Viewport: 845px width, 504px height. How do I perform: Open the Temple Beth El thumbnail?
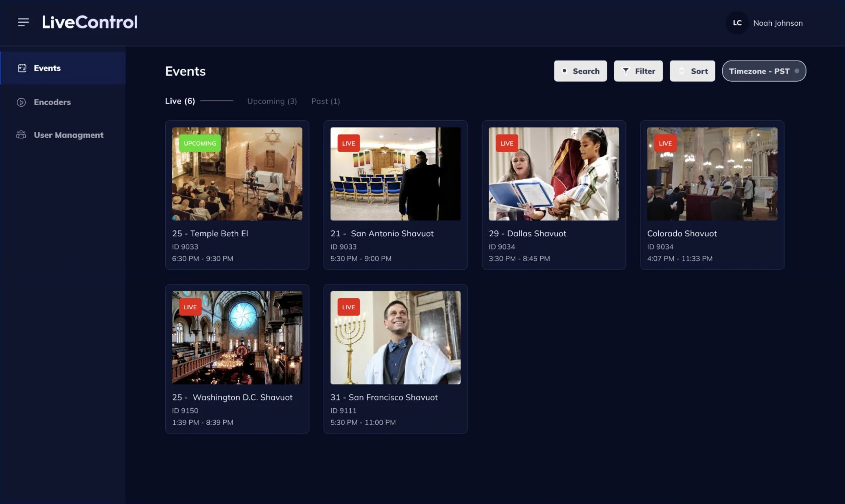tap(237, 174)
